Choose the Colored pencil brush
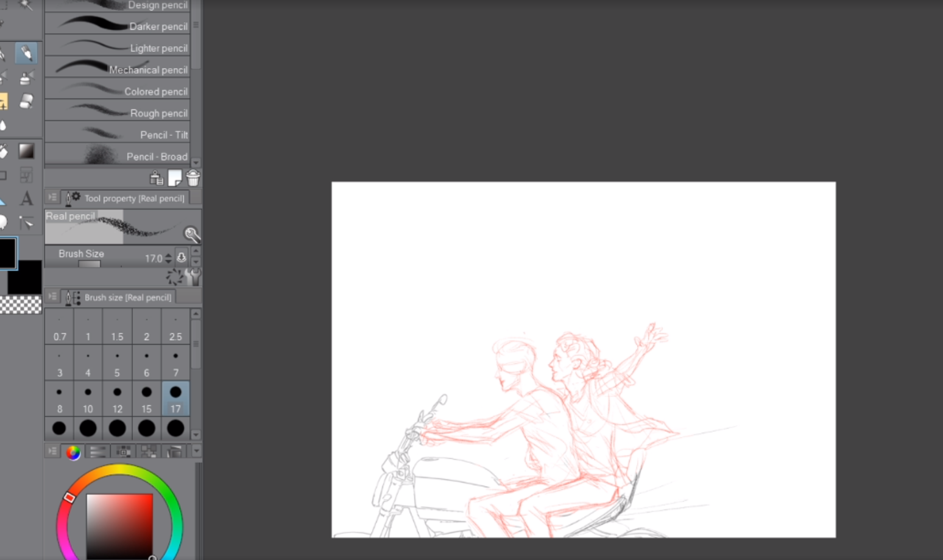 [x=118, y=91]
